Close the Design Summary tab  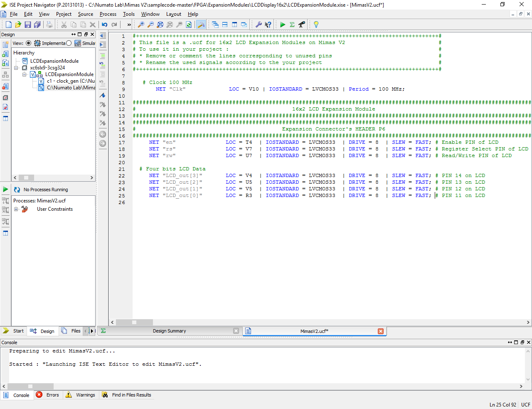[236, 331]
